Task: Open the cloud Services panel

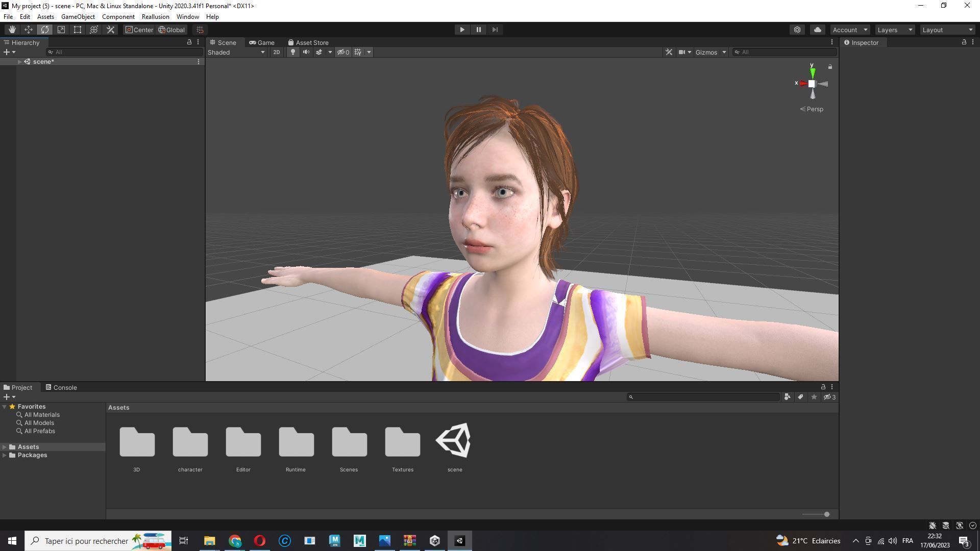Action: click(817, 30)
